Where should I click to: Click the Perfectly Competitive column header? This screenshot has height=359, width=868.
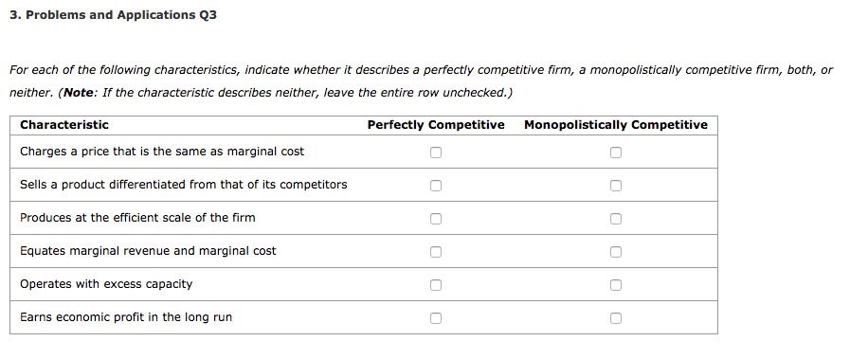click(x=436, y=125)
